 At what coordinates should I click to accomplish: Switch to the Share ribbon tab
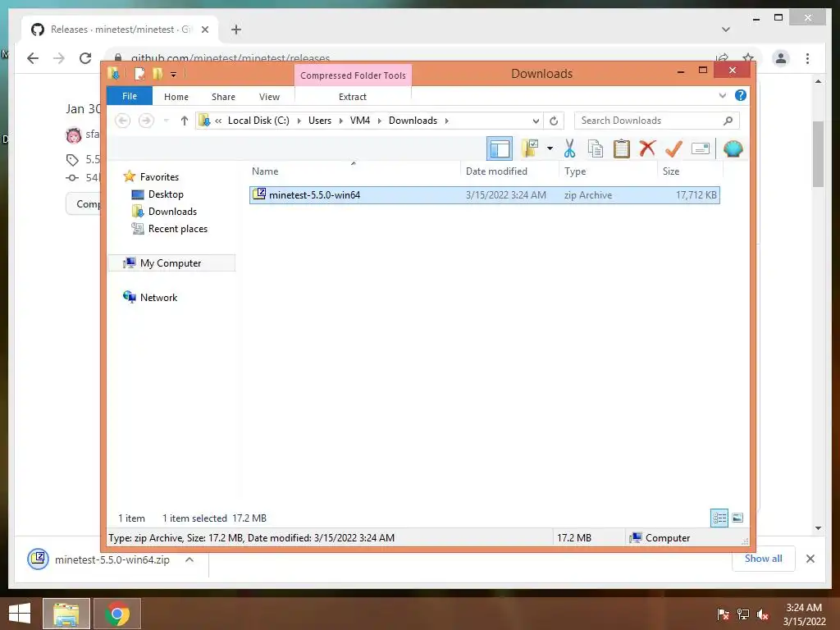pos(223,97)
